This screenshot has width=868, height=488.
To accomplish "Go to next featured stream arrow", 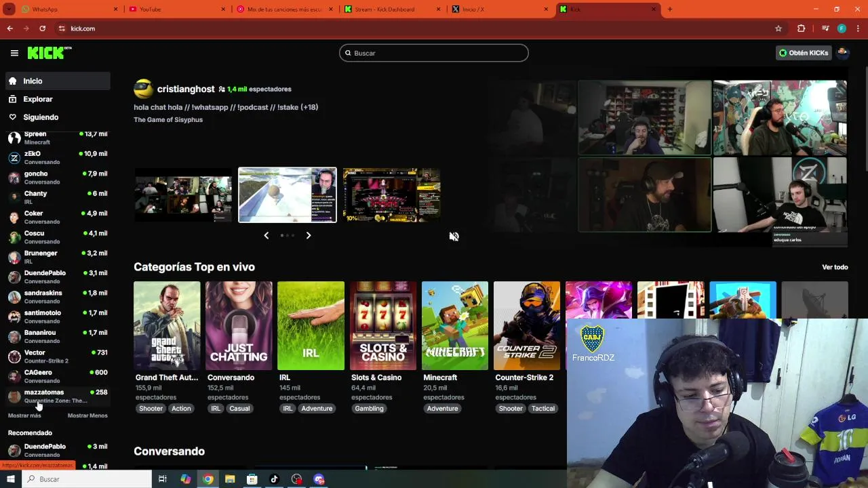I will [x=309, y=235].
